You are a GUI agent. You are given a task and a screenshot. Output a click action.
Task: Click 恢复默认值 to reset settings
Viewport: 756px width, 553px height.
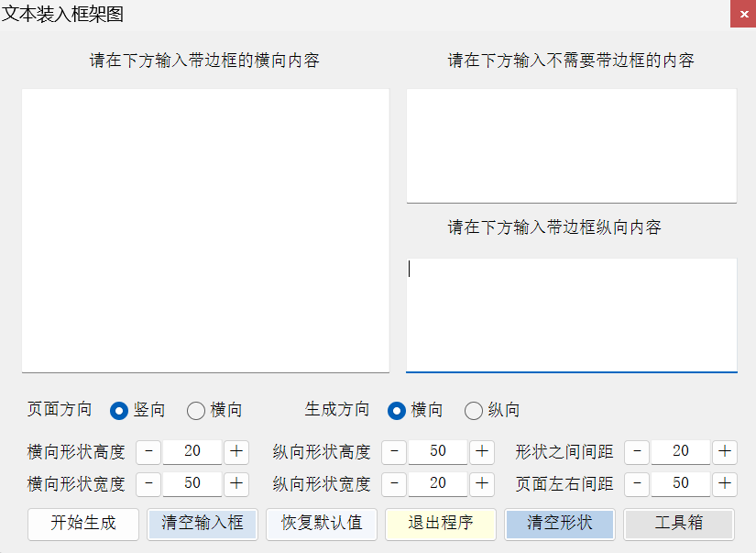coord(322,524)
